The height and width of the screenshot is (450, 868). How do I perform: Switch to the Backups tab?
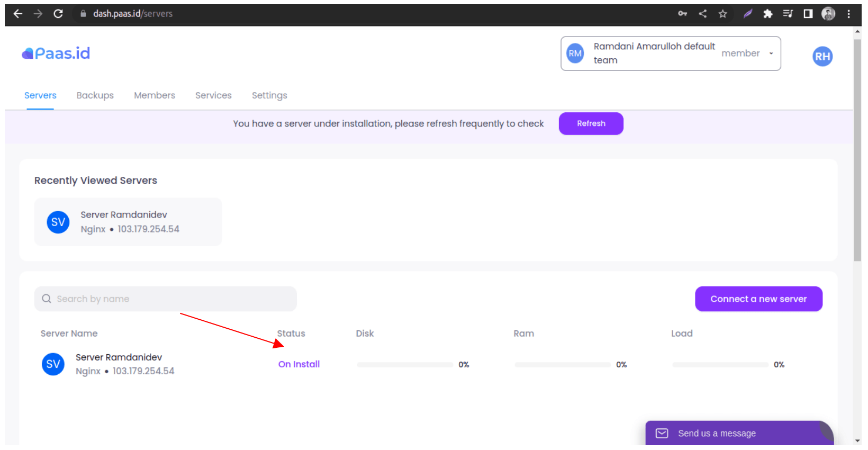click(95, 95)
